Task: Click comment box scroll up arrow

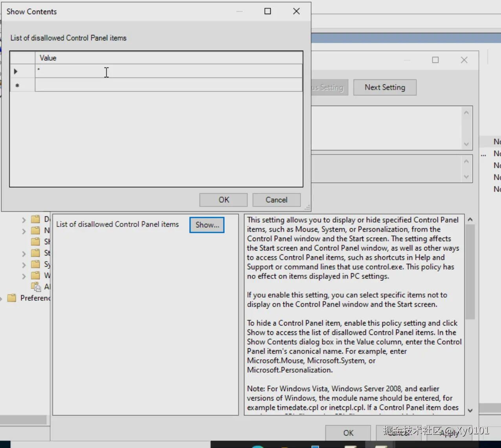Action: point(466,113)
